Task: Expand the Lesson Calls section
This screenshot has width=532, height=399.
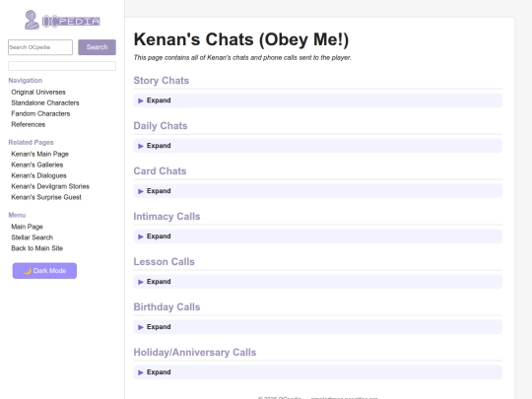Action: coord(317,282)
